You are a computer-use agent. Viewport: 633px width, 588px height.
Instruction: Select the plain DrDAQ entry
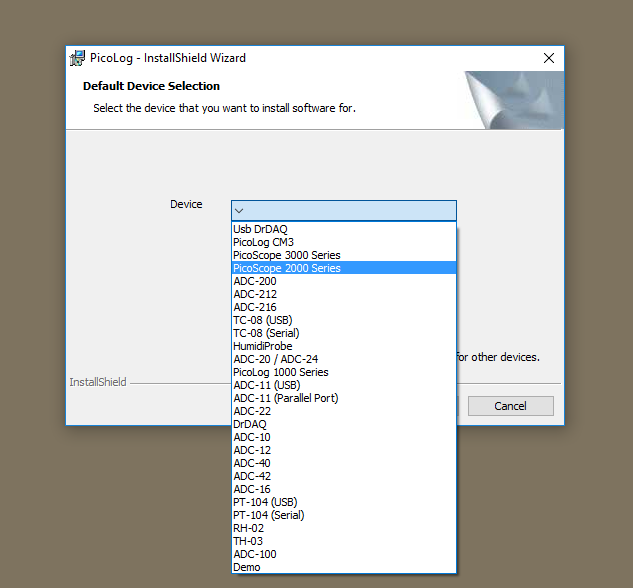[x=344, y=424]
